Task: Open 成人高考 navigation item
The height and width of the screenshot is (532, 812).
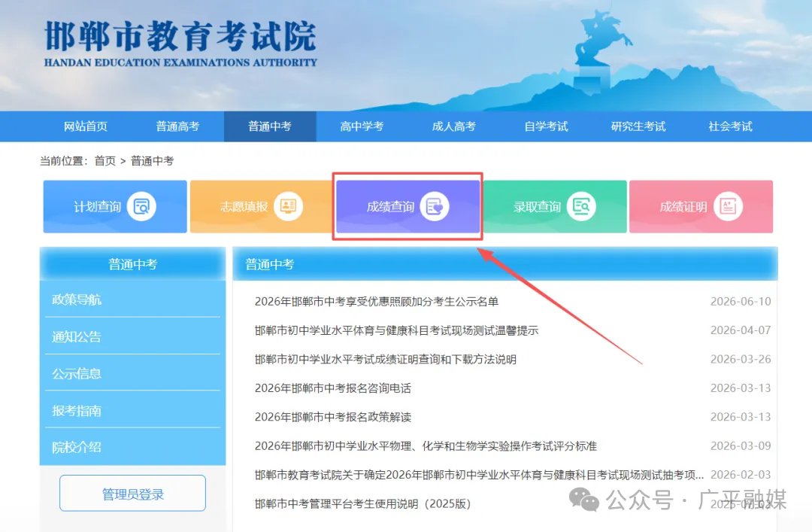Action: pyautogui.click(x=454, y=126)
